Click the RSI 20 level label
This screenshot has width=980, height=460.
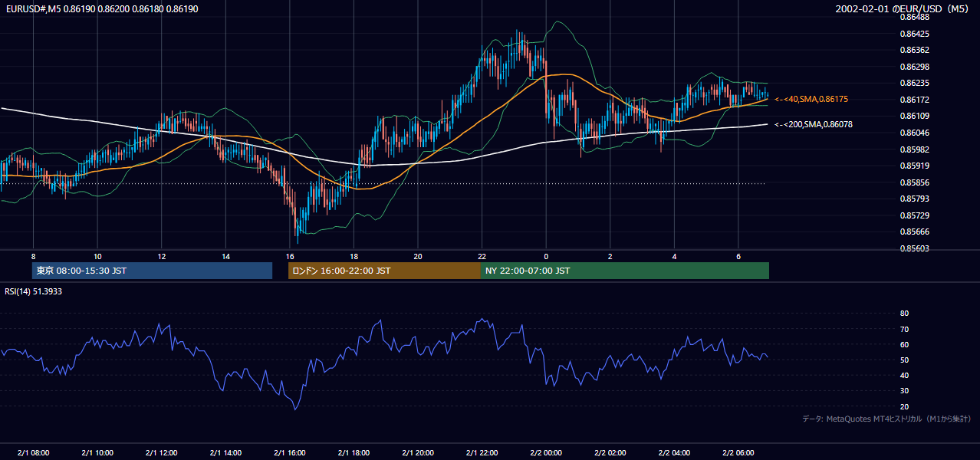coord(904,406)
